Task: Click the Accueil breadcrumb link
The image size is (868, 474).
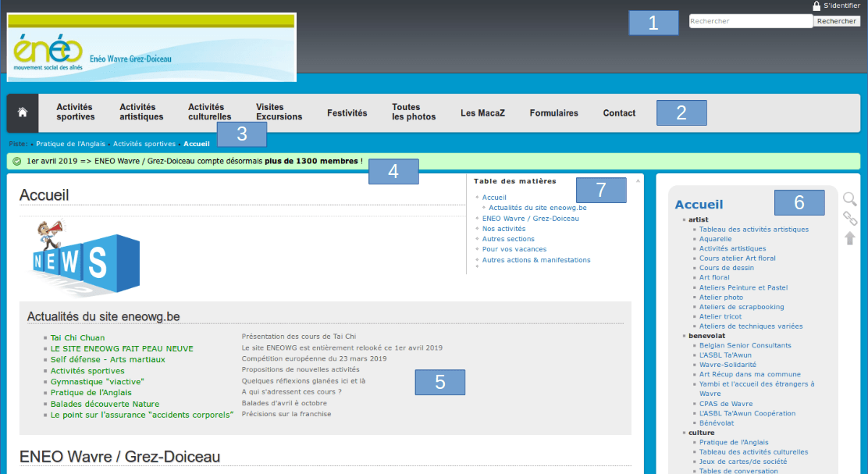Action: pos(197,144)
